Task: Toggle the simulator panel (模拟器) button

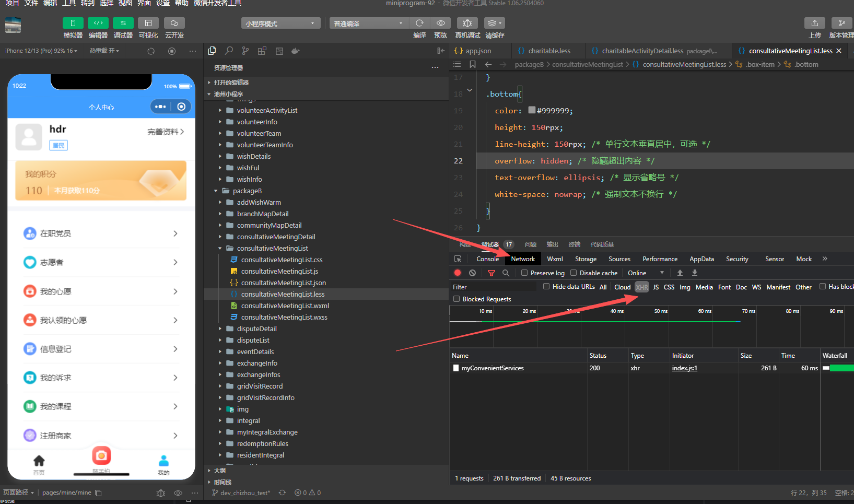Action: pyautogui.click(x=73, y=24)
